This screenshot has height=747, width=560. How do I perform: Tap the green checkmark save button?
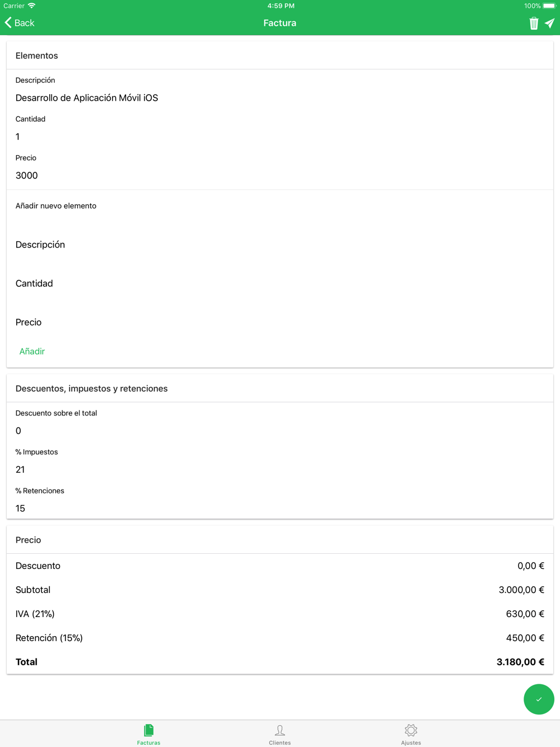539,699
